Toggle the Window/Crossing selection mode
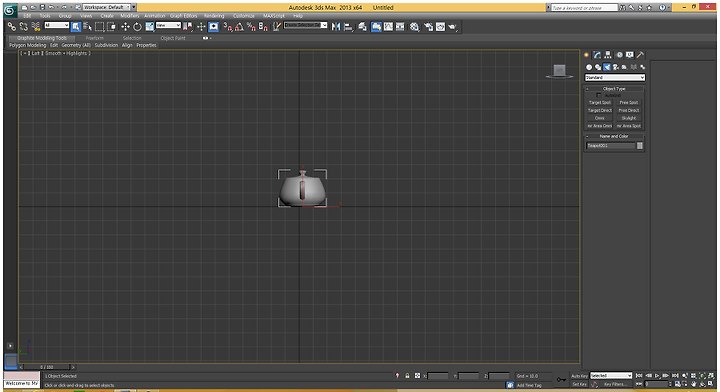This screenshot has width=720, height=392. (111, 27)
